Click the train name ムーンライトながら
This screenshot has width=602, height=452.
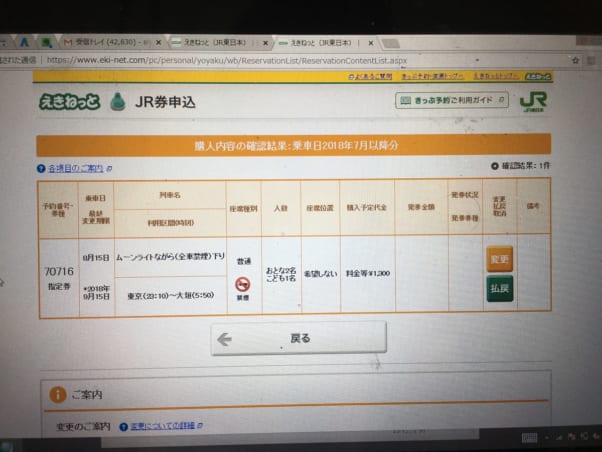coord(170,257)
